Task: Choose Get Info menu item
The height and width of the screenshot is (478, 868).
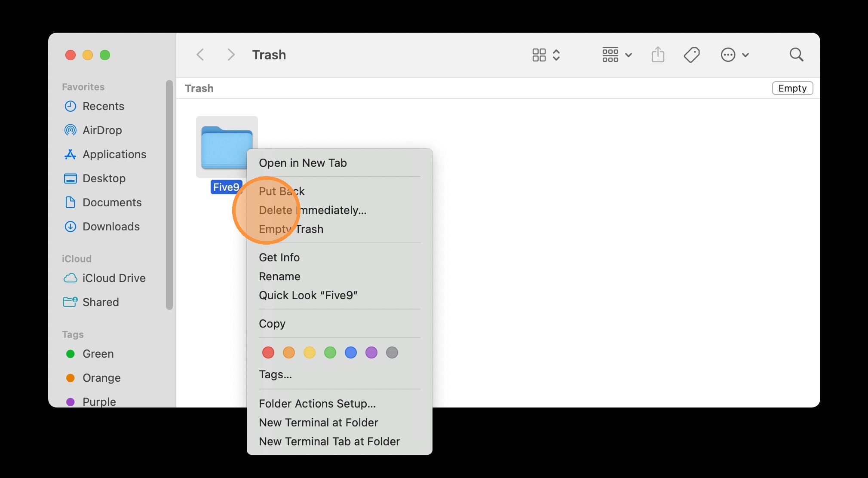Action: pyautogui.click(x=339, y=257)
